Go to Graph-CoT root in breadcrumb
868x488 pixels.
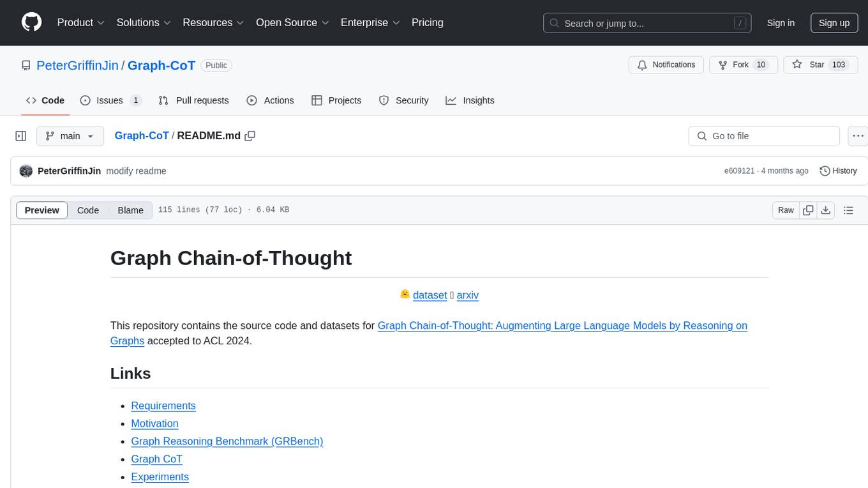[x=142, y=135]
